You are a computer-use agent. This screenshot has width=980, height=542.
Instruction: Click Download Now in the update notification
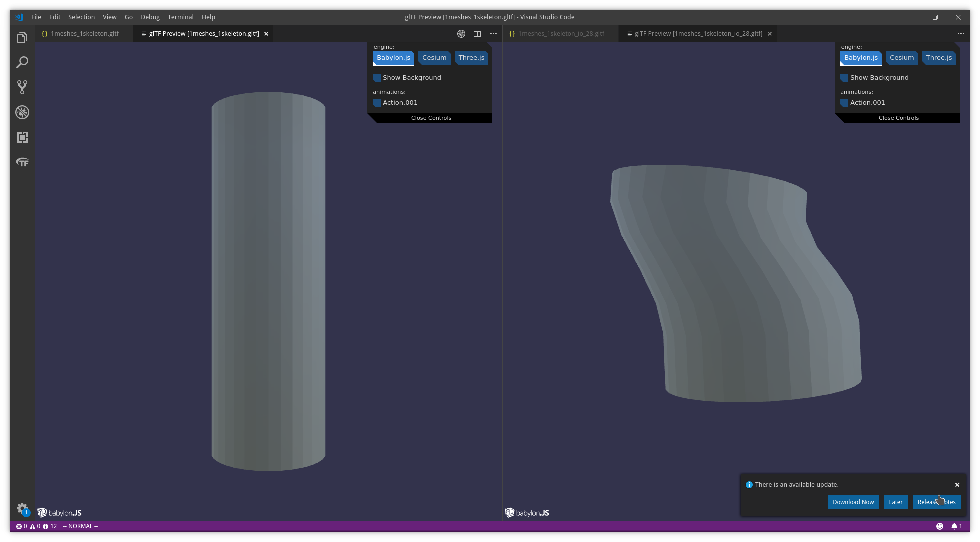click(x=853, y=502)
